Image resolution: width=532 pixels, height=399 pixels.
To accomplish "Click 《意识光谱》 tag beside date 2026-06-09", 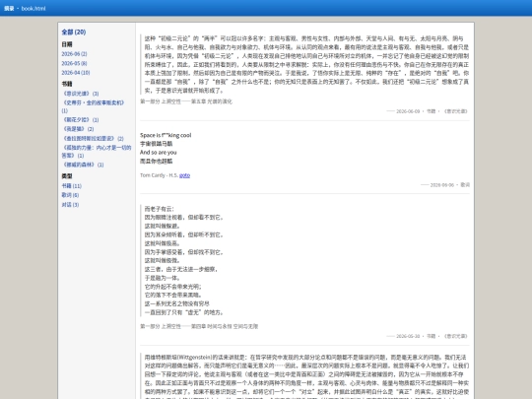I will tap(456, 111).
